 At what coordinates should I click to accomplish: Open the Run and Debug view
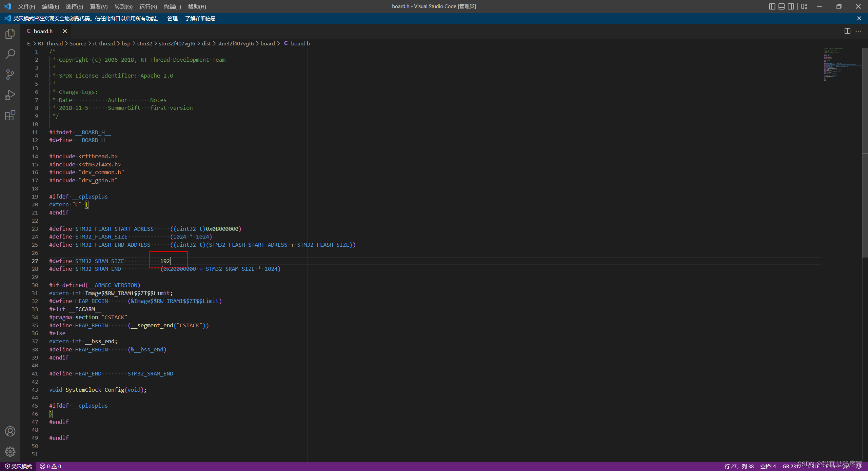pos(10,95)
